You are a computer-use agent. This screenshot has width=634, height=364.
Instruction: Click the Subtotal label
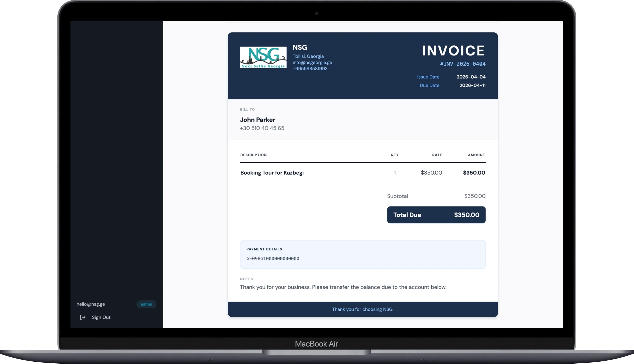398,196
